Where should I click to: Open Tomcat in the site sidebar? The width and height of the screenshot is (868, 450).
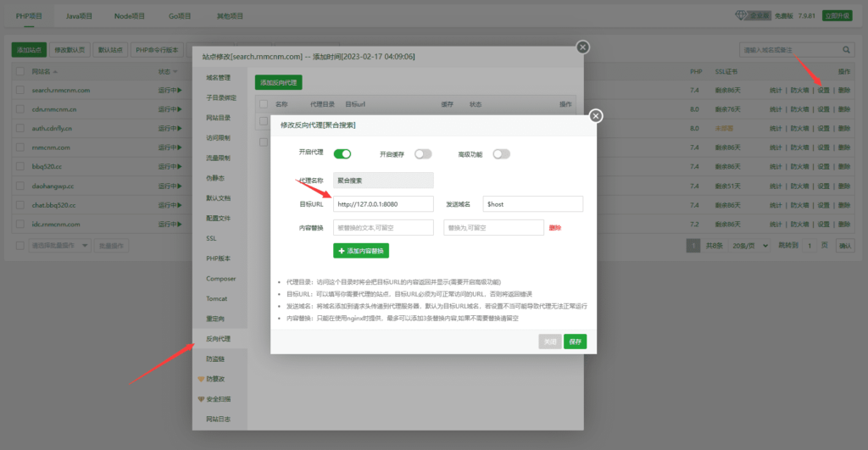pos(216,298)
